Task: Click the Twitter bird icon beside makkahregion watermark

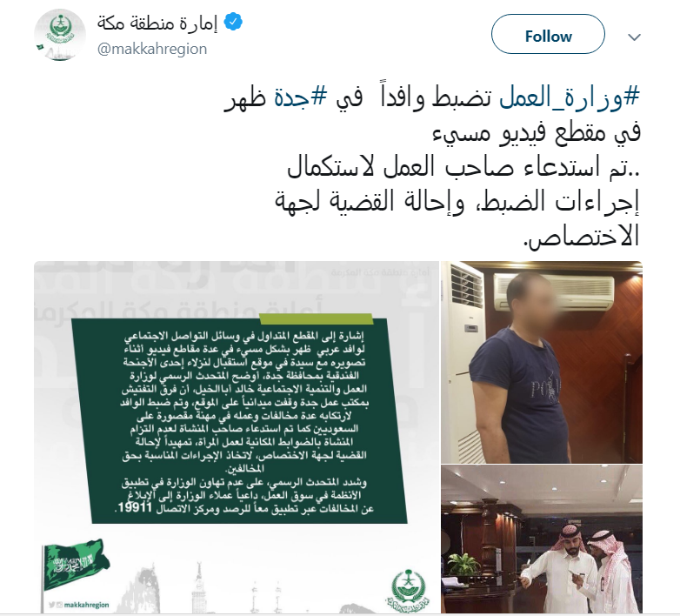Action: click(x=51, y=605)
